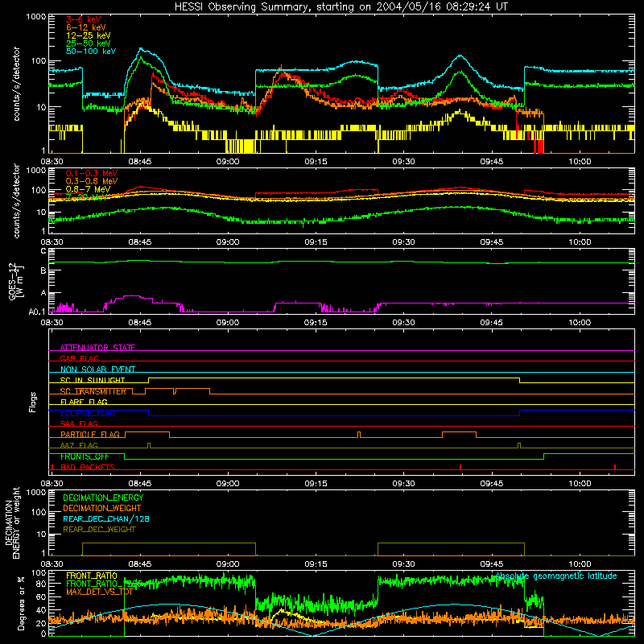Select the '25-50 keV' legend label
The image size is (644, 644).
(89, 43)
